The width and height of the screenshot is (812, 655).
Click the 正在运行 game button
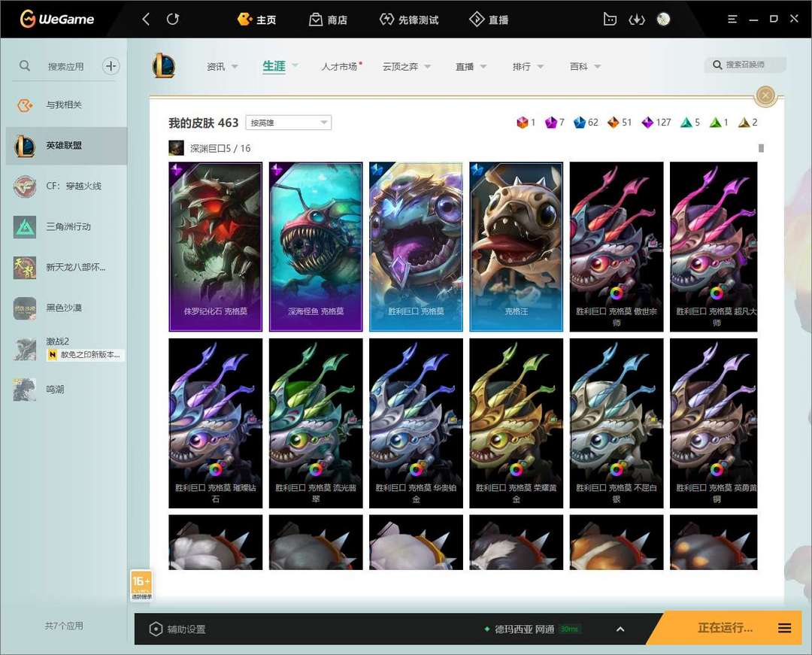(x=725, y=628)
